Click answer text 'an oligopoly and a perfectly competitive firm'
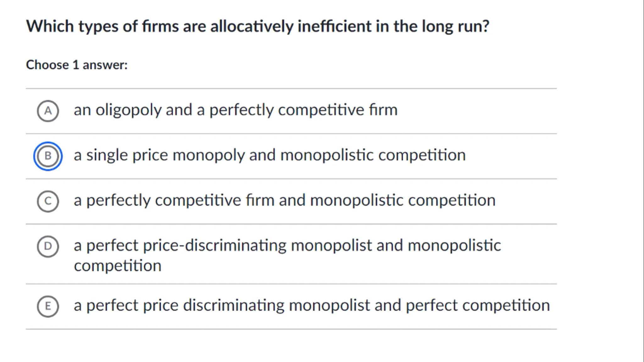644x362 pixels. click(x=235, y=110)
